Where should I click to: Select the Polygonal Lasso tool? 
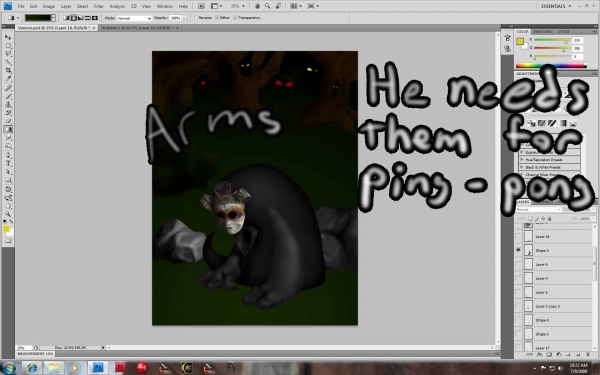[x=8, y=54]
